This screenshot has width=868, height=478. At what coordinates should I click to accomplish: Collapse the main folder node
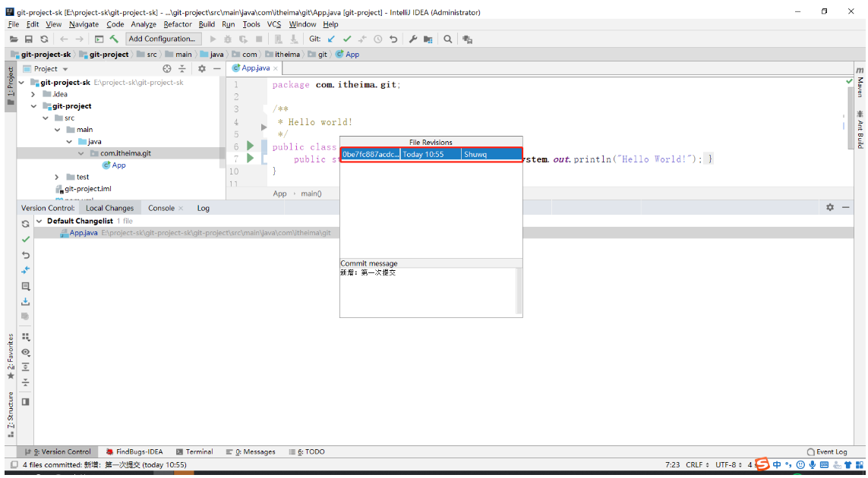[x=57, y=130]
